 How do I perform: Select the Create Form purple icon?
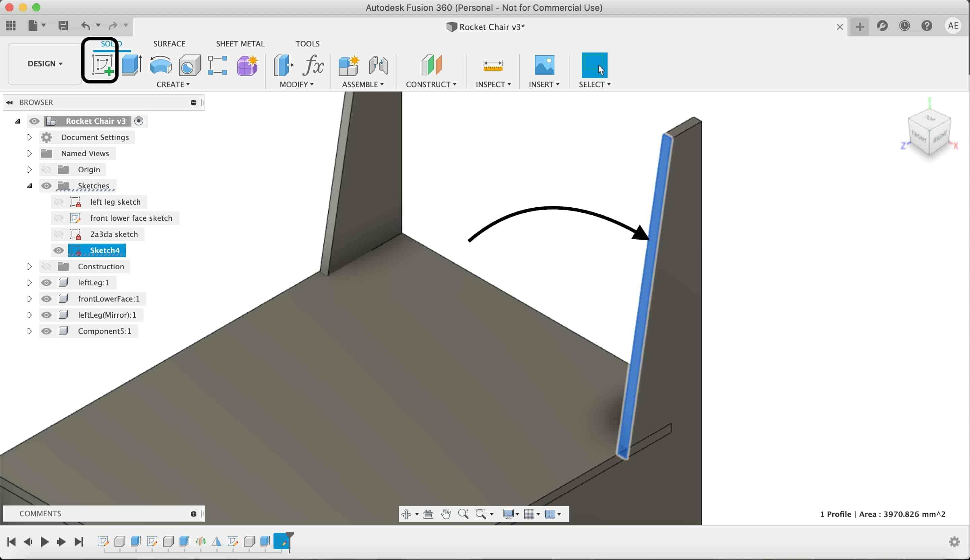(x=247, y=65)
